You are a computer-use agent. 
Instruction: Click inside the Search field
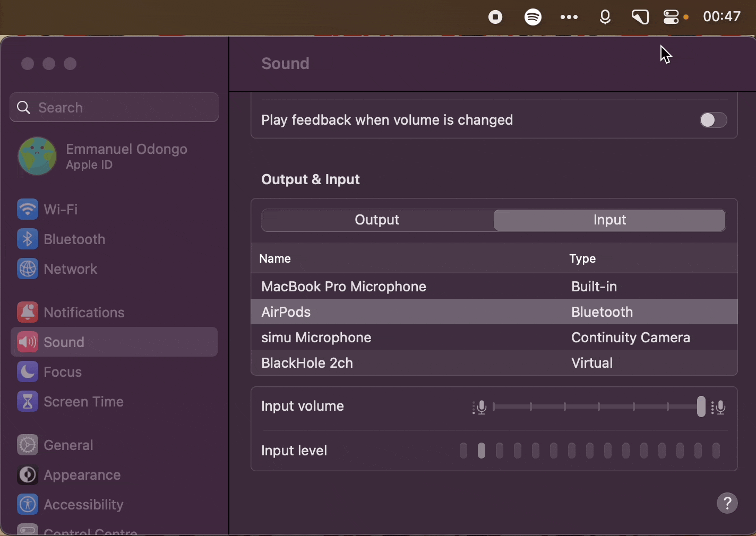[114, 107]
